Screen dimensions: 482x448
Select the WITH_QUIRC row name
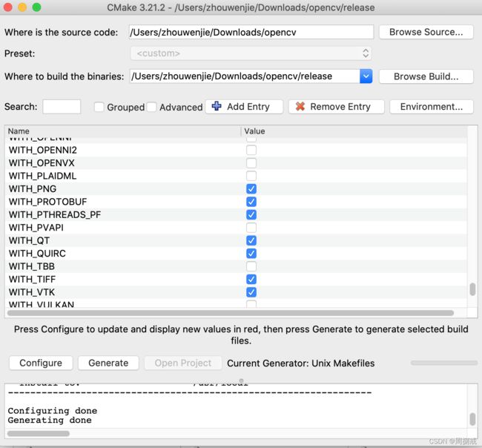click(37, 254)
